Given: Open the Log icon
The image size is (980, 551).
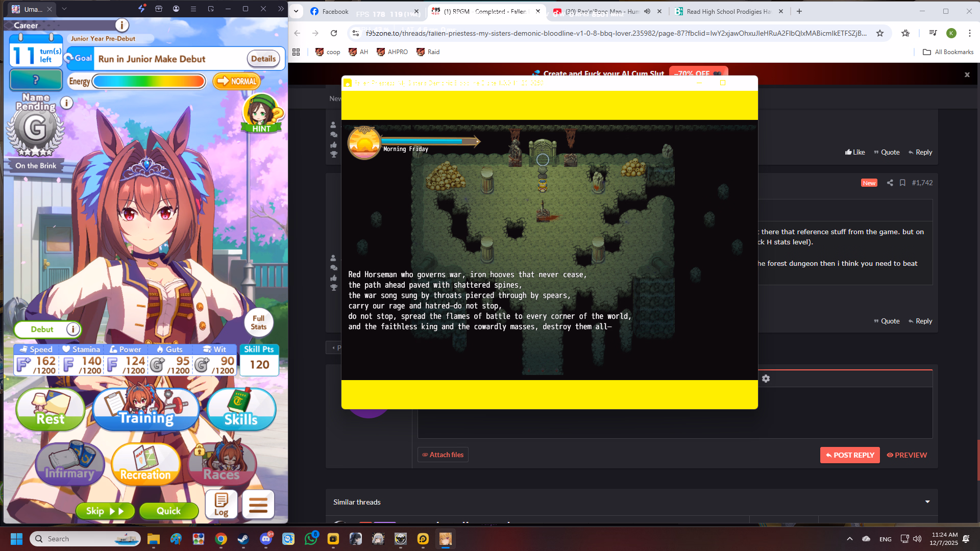Looking at the screenshot, I should tap(221, 505).
